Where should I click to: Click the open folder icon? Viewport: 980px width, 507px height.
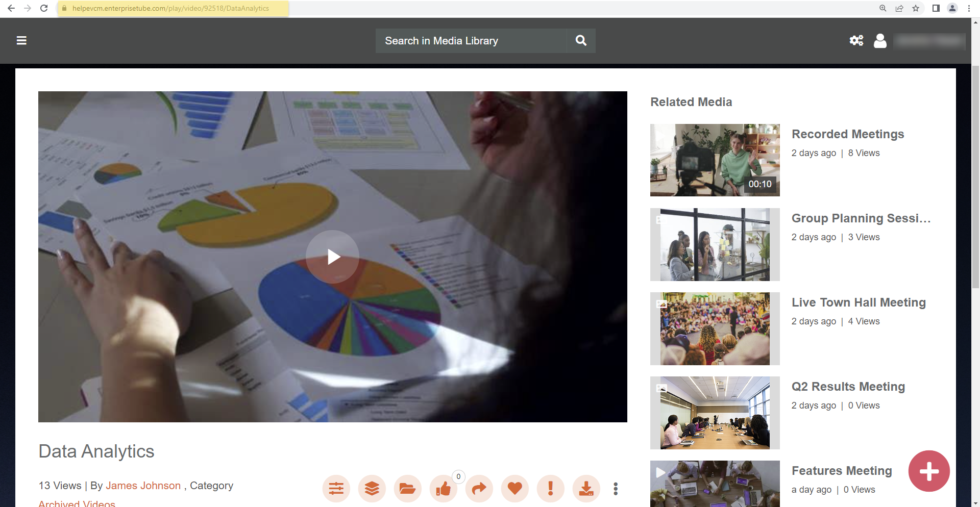point(407,489)
